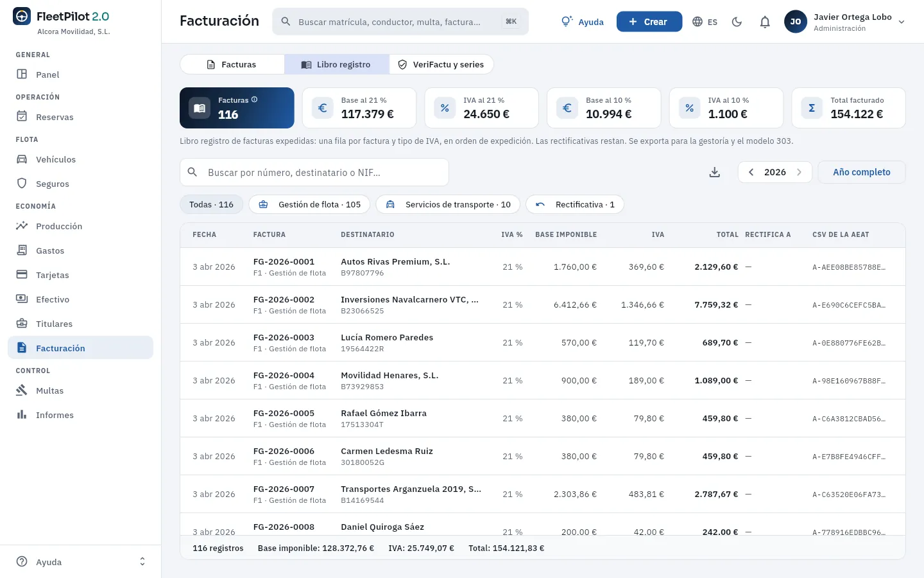Click the FleetPilot logo icon
This screenshot has height=578, width=924.
point(22,16)
